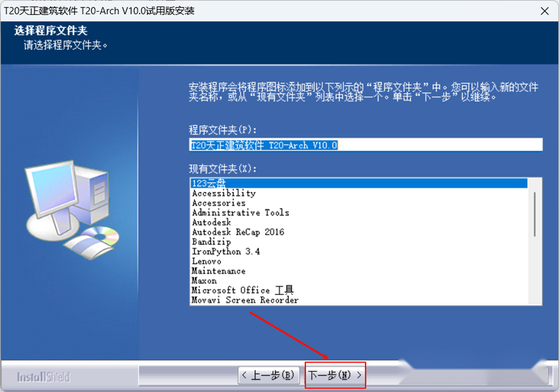Choose Bandizip from existing folders

tap(211, 242)
